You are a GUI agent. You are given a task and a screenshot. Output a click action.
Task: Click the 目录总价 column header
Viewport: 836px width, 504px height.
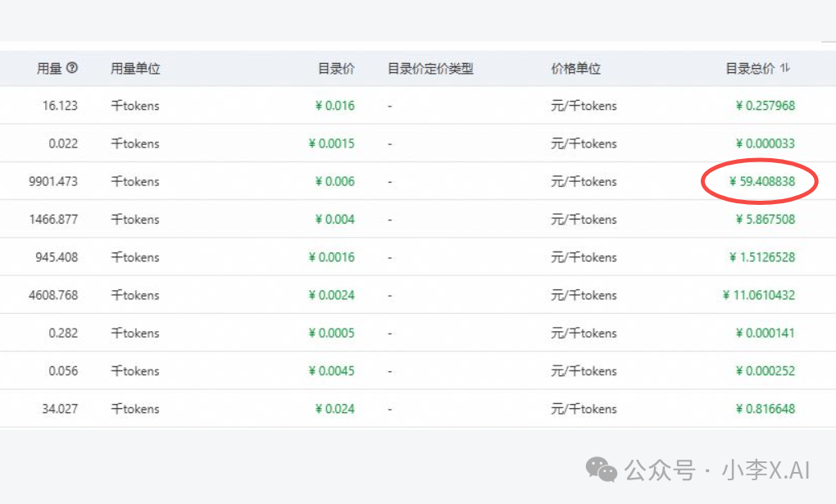751,69
